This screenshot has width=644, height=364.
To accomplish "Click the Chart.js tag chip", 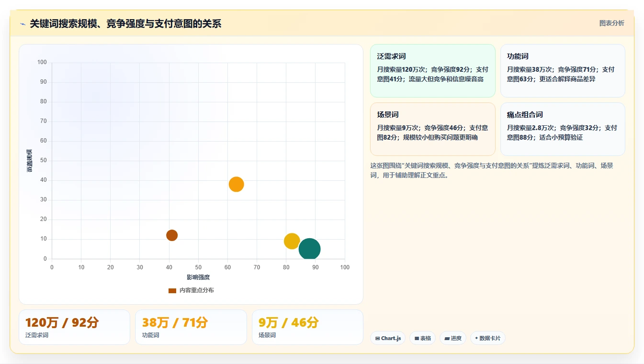I will coord(388,338).
